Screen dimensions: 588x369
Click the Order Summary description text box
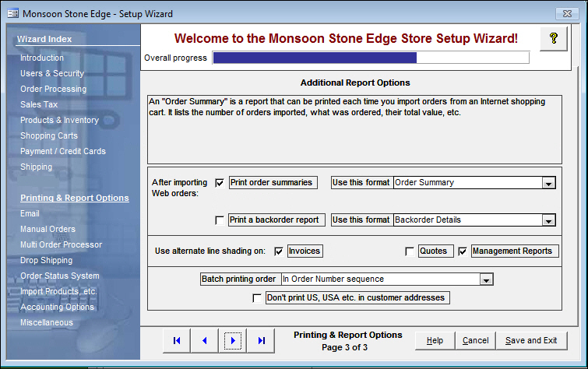355,129
